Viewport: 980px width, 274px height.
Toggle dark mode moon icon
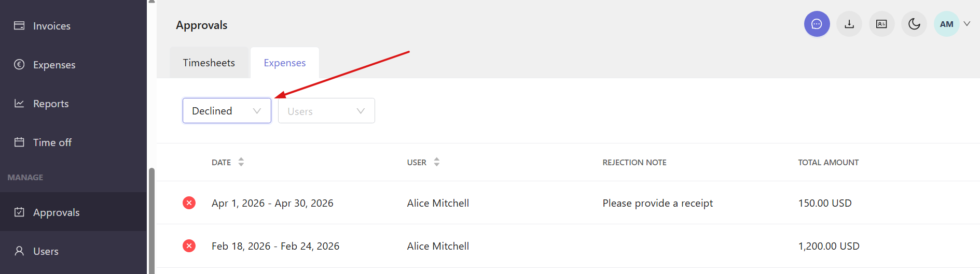[914, 24]
